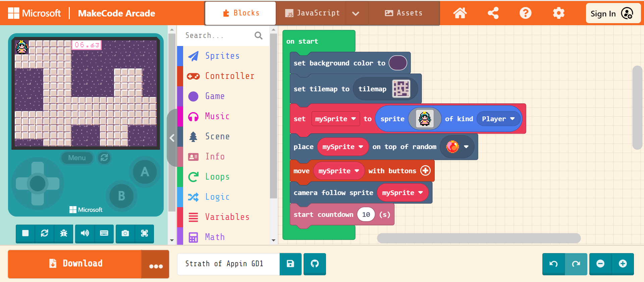Click the toolbox search magnifier icon

(258, 35)
